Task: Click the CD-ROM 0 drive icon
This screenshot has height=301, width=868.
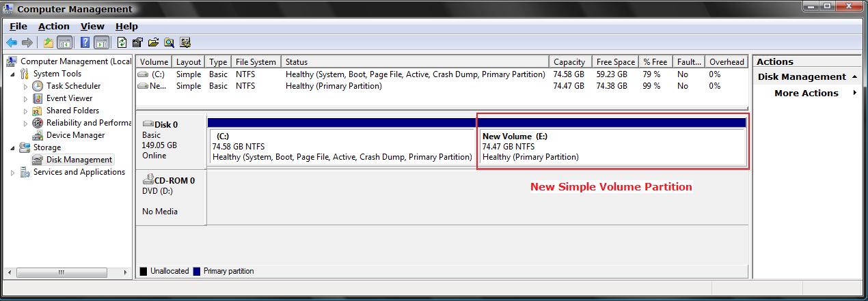Action: 148,180
